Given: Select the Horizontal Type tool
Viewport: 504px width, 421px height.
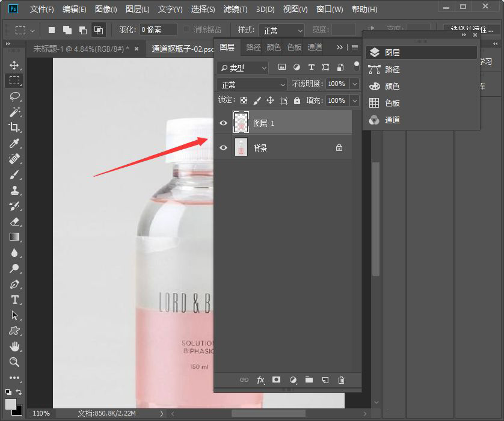Looking at the screenshot, I should coord(14,300).
